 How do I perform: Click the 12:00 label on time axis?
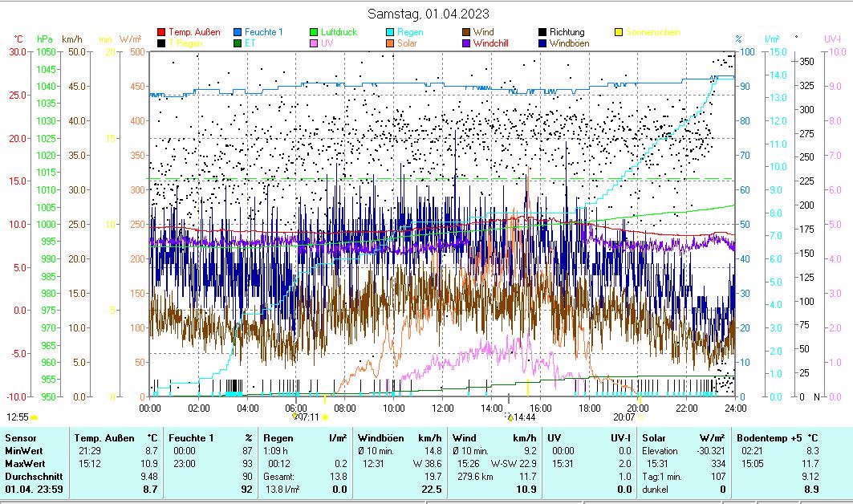point(443,408)
